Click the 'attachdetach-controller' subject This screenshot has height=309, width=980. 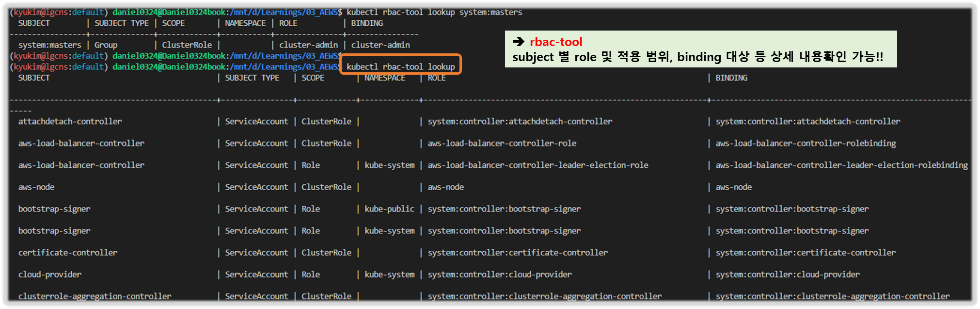pos(70,121)
